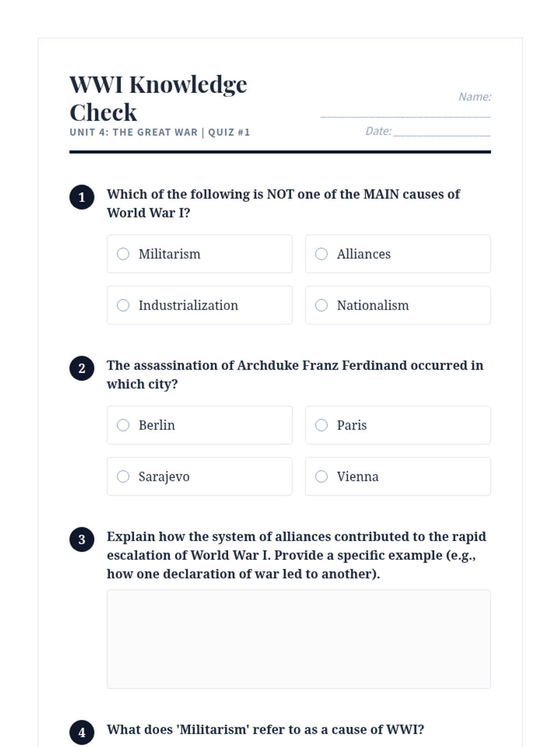The width and height of the screenshot is (560, 747).
Task: Choose Alliances as the answer
Action: coord(322,254)
